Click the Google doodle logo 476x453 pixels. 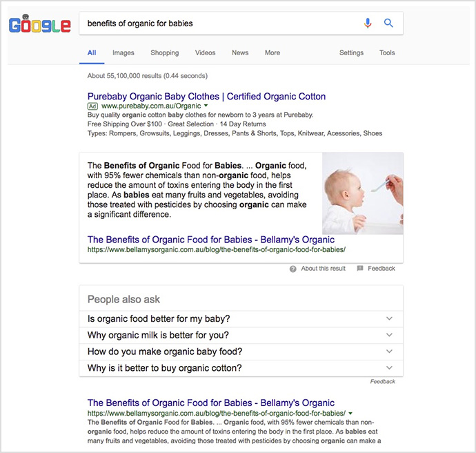tap(40, 24)
